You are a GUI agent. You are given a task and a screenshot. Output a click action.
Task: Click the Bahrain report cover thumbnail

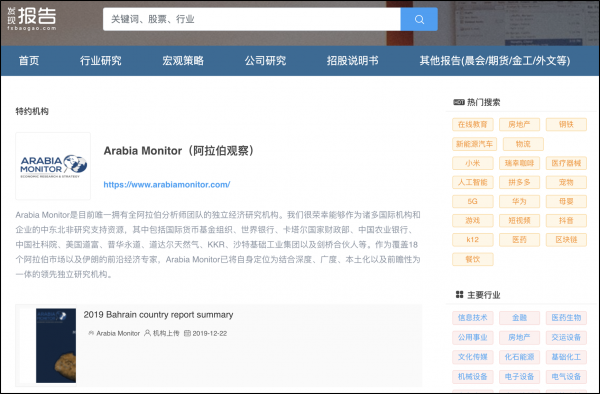click(x=56, y=345)
